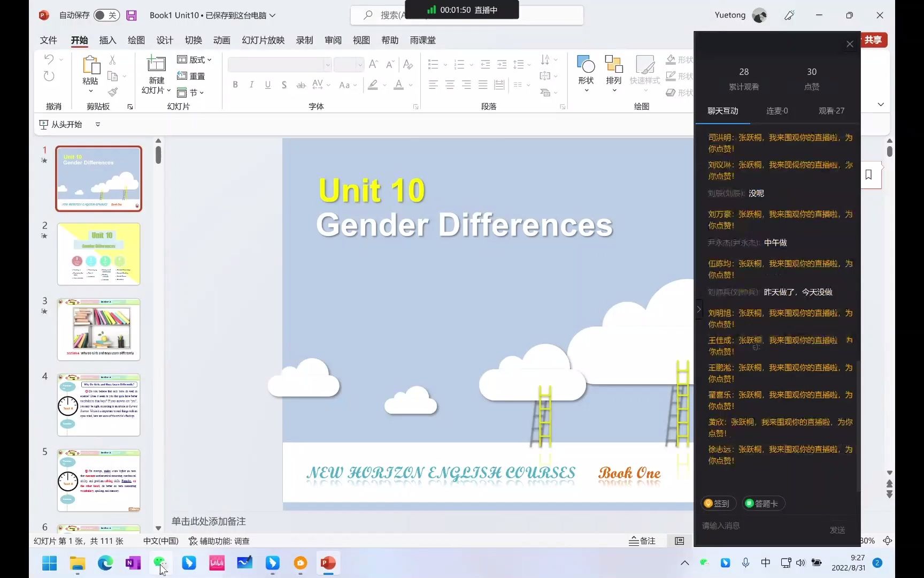Toggle Align Right paragraph
The height and width of the screenshot is (578, 924).
click(x=466, y=85)
